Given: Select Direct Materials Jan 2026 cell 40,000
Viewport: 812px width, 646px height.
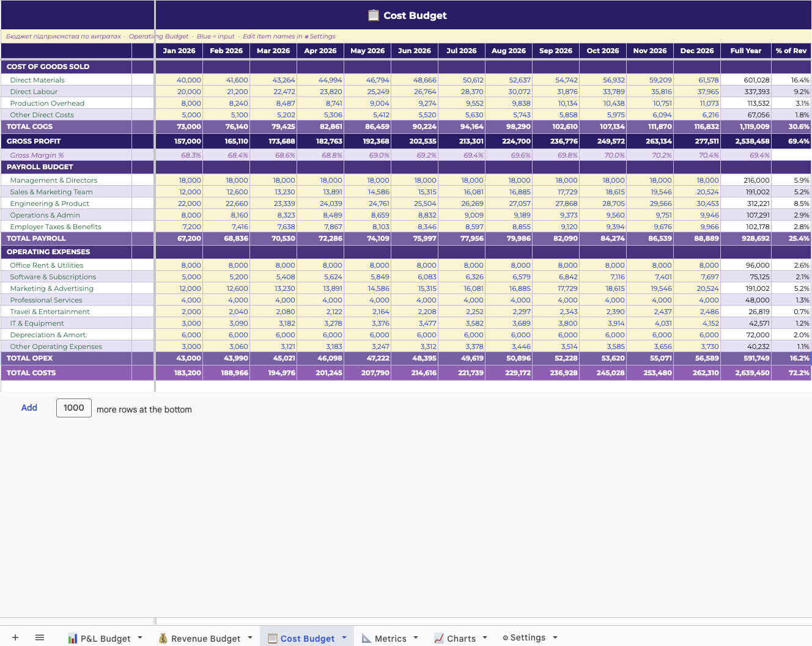Looking at the screenshot, I should [x=180, y=80].
